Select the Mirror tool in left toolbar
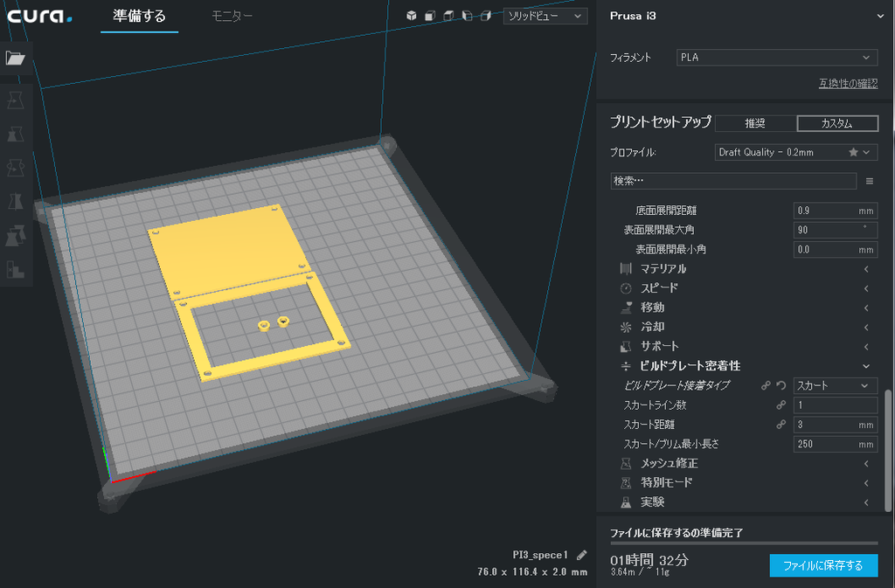The width and height of the screenshot is (895, 588). coord(16,201)
